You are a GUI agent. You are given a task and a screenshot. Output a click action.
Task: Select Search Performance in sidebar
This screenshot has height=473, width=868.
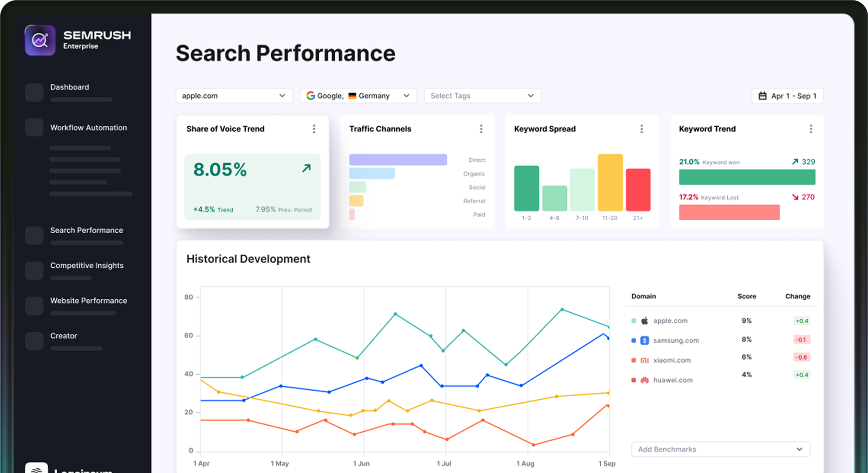(x=86, y=230)
